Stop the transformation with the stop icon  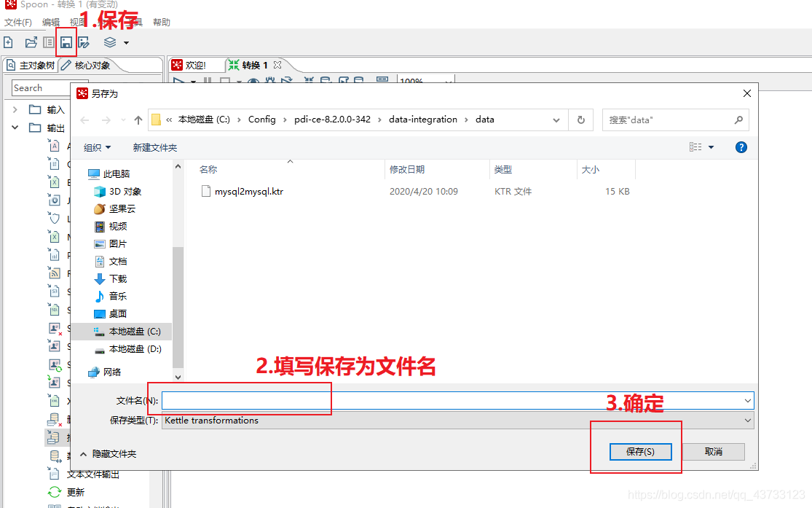click(224, 82)
